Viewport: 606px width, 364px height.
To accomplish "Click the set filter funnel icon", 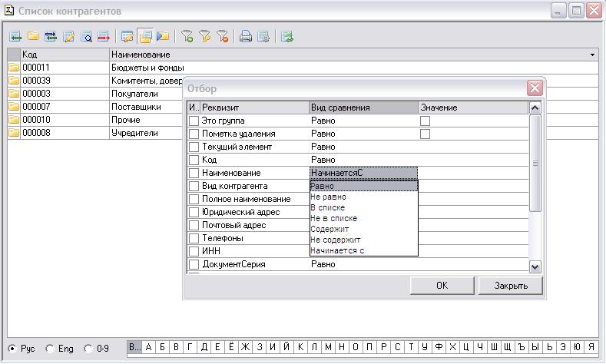I will click(187, 36).
